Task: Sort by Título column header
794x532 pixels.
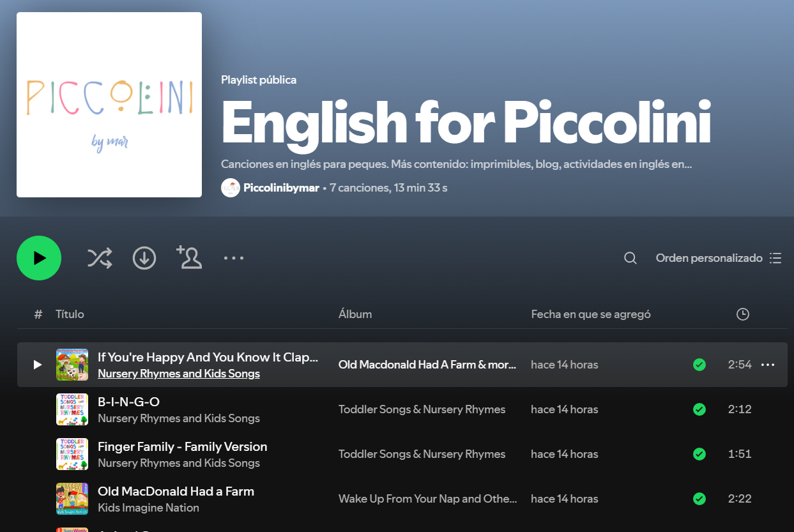Action: [x=70, y=314]
